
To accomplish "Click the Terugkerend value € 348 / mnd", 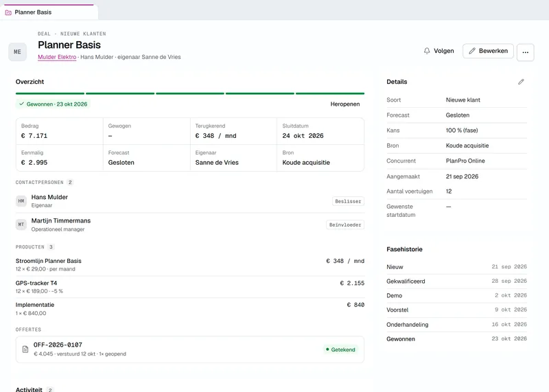I will point(215,136).
